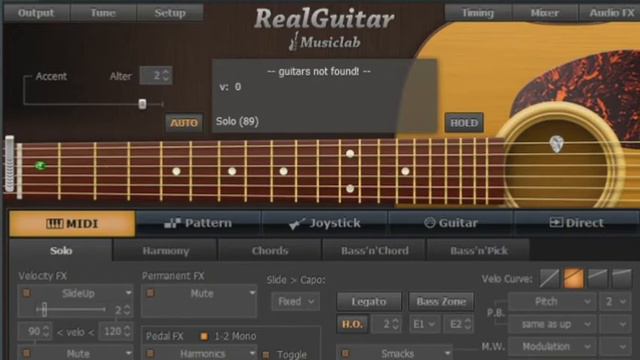Enable the Permanent FX Mute checkbox
Image resolution: width=640 pixels, height=360 pixels.
[150, 293]
